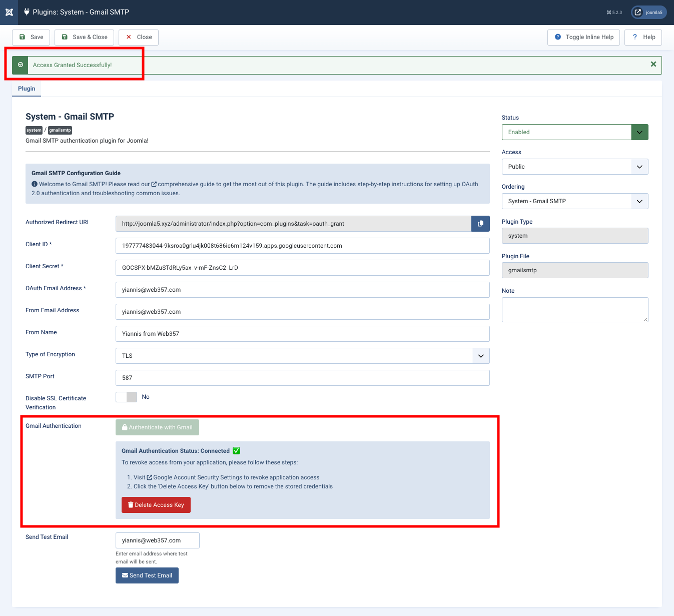Focus the OAuth Email Address field

(x=302, y=290)
